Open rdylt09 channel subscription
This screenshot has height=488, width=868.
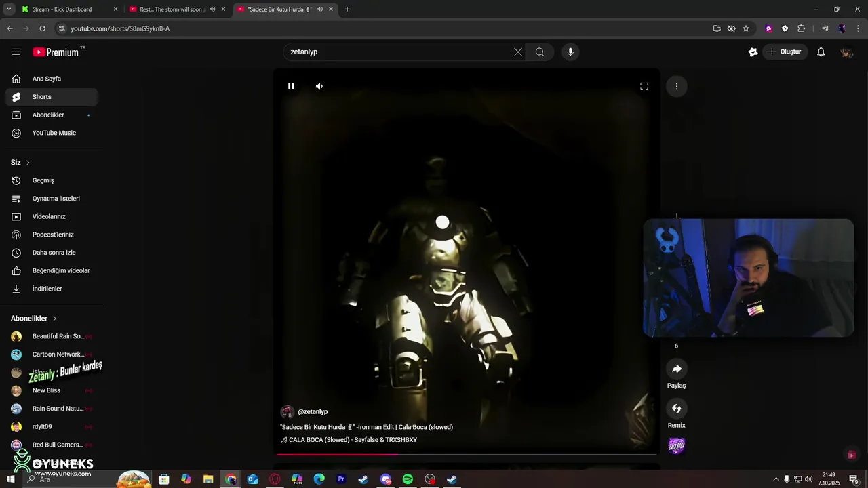coord(52,426)
